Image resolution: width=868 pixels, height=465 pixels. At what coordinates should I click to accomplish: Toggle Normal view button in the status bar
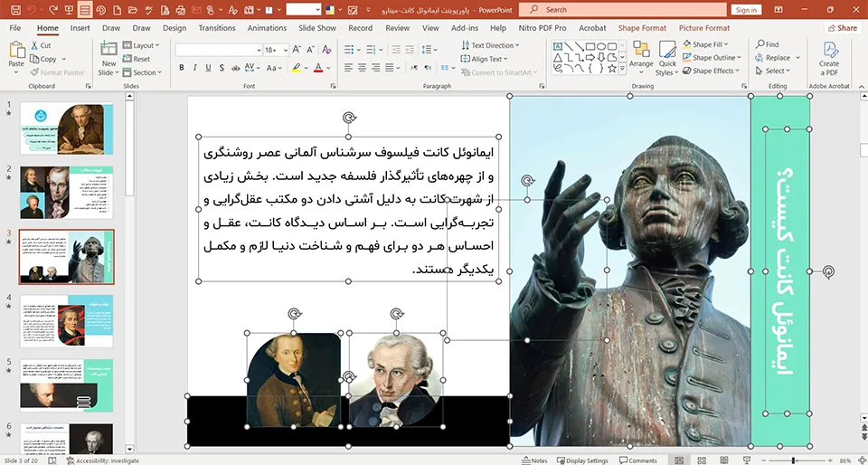(x=679, y=460)
